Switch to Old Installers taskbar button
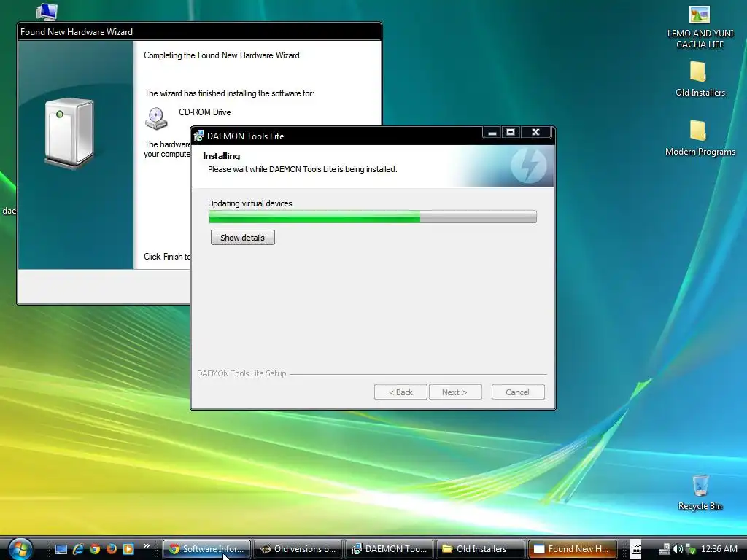The width and height of the screenshot is (747, 560). click(481, 549)
